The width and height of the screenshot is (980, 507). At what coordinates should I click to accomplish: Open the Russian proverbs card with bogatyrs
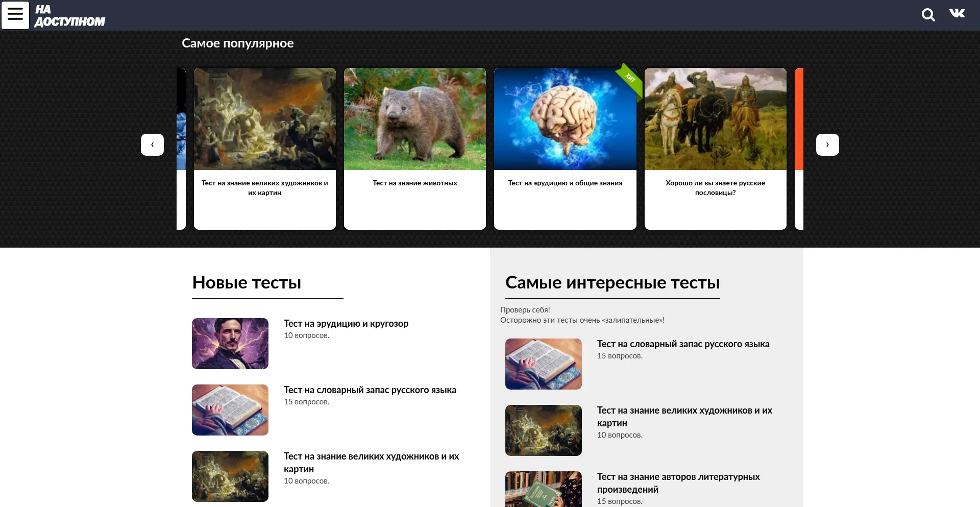click(715, 119)
